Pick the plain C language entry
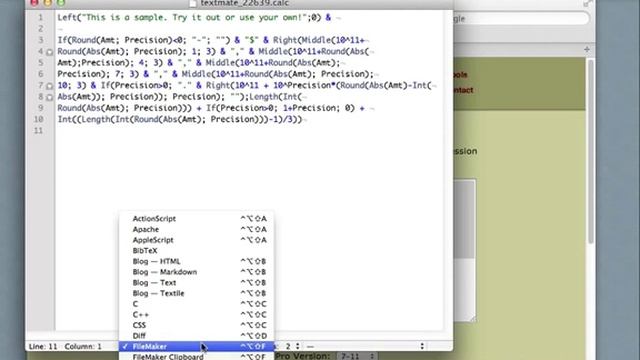The height and width of the screenshot is (360, 640). click(x=196, y=304)
